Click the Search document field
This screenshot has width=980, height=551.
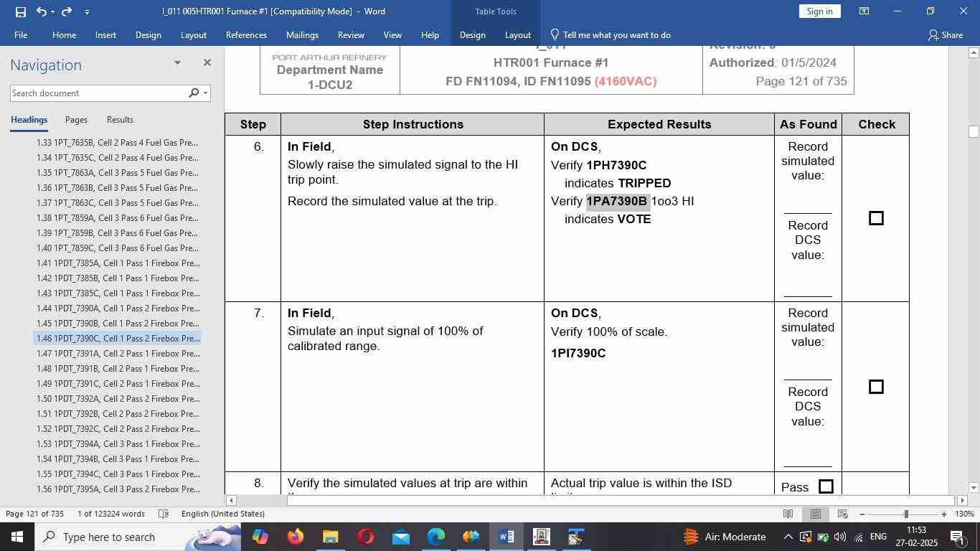tap(98, 93)
